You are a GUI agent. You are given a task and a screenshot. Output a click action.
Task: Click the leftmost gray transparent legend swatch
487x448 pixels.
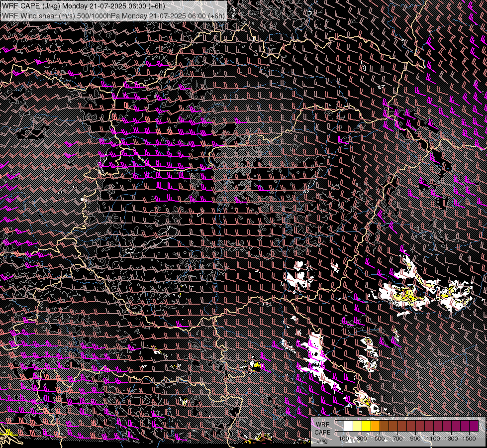click(x=339, y=426)
